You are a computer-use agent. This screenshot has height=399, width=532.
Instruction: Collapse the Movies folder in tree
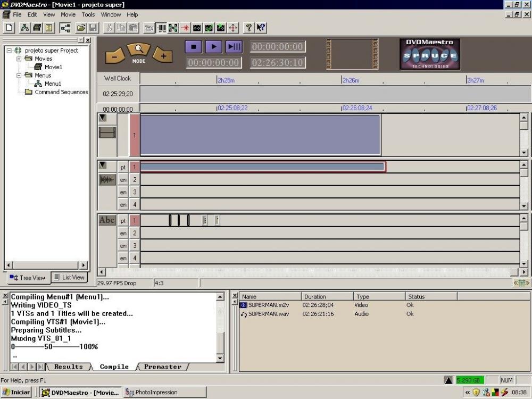click(19, 59)
